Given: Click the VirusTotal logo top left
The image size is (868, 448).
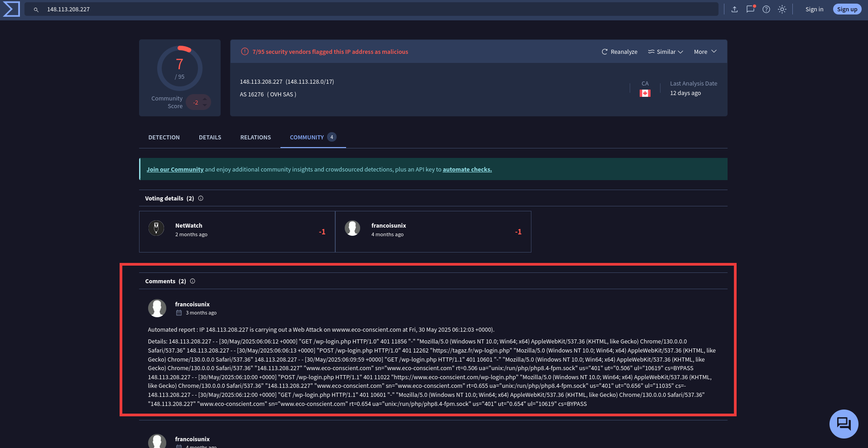Looking at the screenshot, I should tap(11, 9).
